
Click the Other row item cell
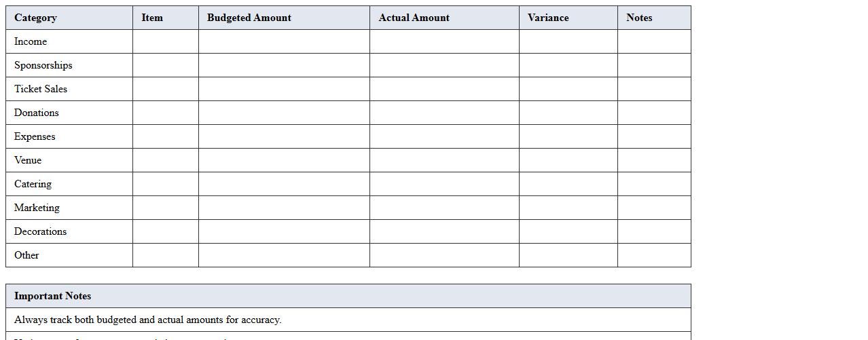(x=166, y=255)
